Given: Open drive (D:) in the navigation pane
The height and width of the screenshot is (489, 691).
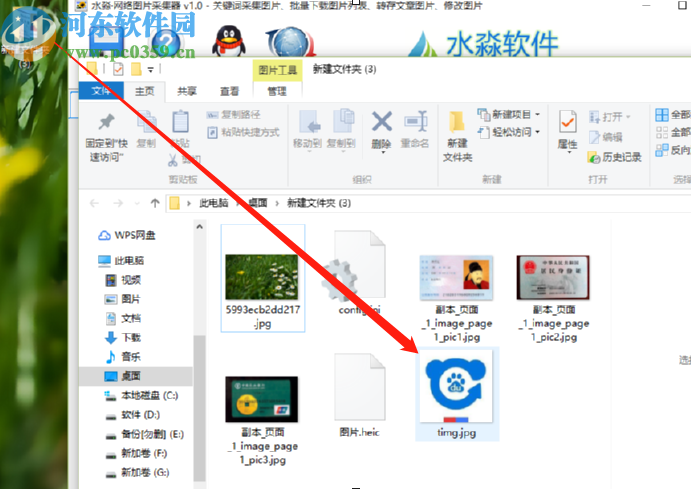Looking at the screenshot, I should coord(133,415).
